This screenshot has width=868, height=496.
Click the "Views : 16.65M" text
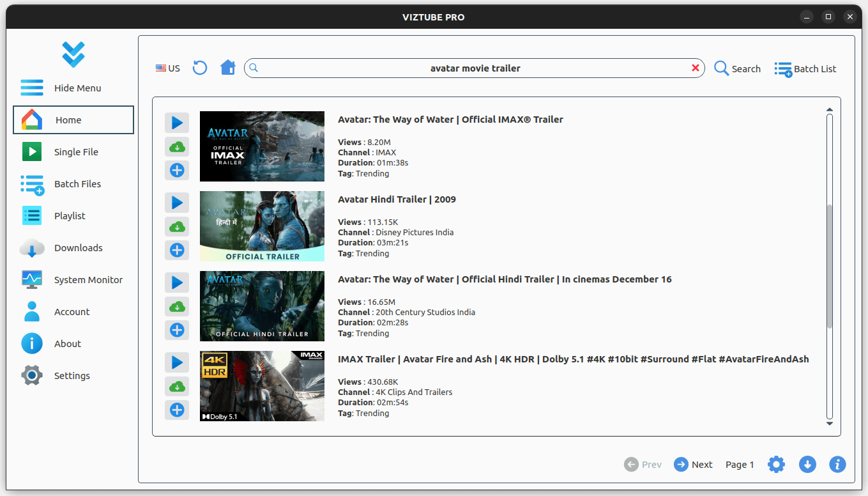click(367, 302)
